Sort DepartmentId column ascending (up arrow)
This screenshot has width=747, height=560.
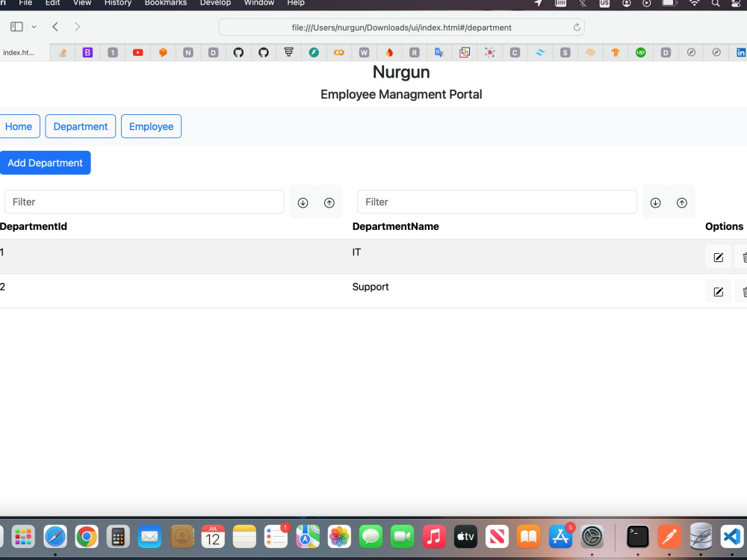pos(329,202)
